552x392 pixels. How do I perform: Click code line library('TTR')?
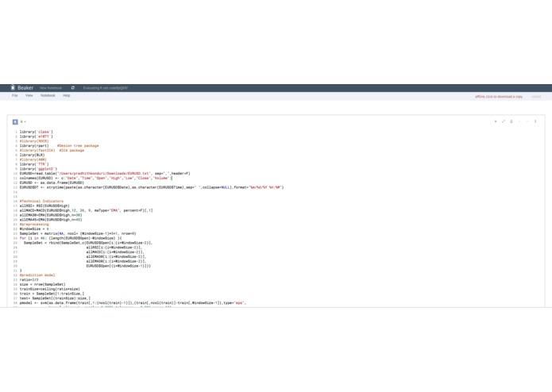point(34,163)
